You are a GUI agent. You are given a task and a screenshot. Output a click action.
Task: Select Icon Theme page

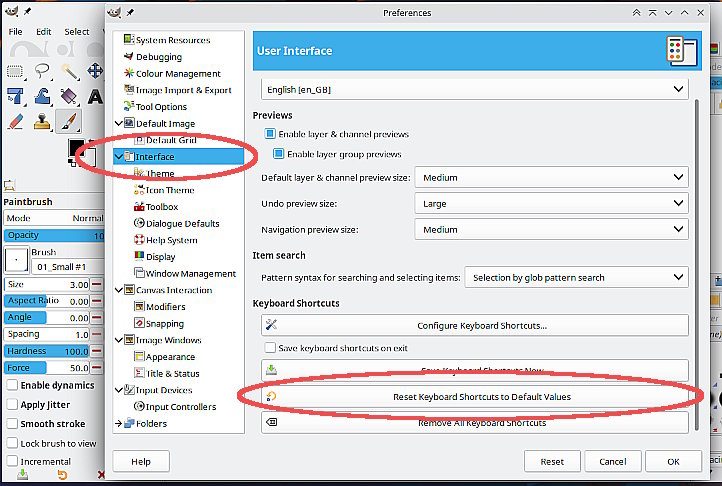[x=169, y=190]
